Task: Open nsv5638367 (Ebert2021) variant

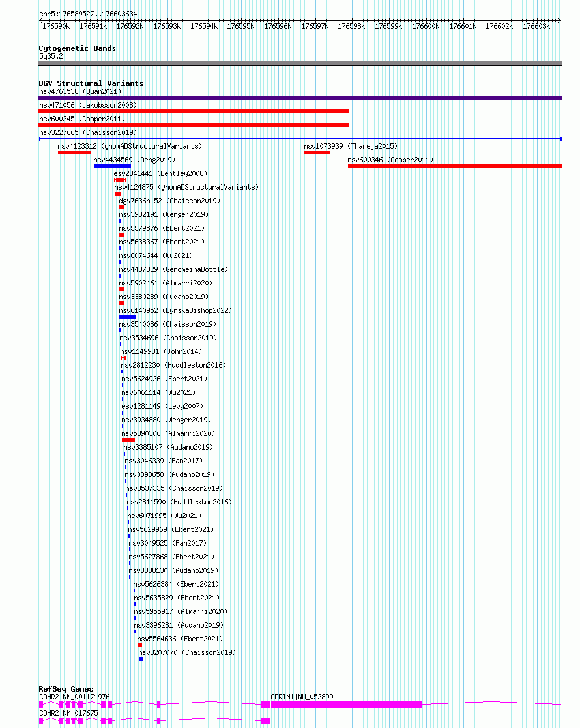Action: tap(162, 242)
